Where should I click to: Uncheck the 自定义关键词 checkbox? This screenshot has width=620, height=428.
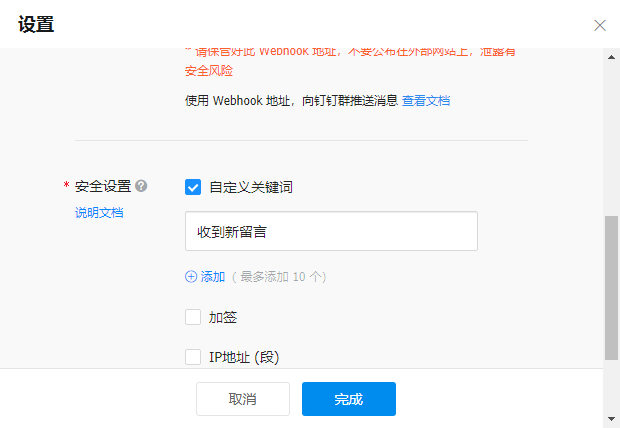[193, 187]
